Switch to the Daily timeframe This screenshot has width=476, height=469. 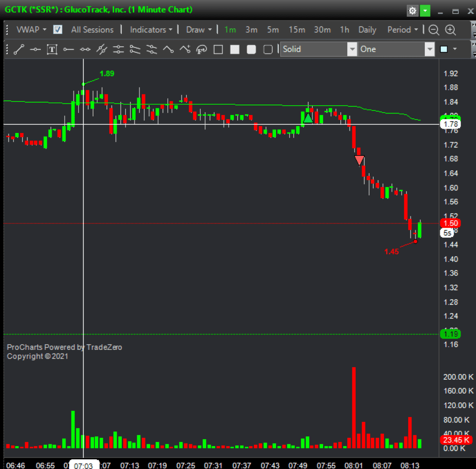coord(367,30)
